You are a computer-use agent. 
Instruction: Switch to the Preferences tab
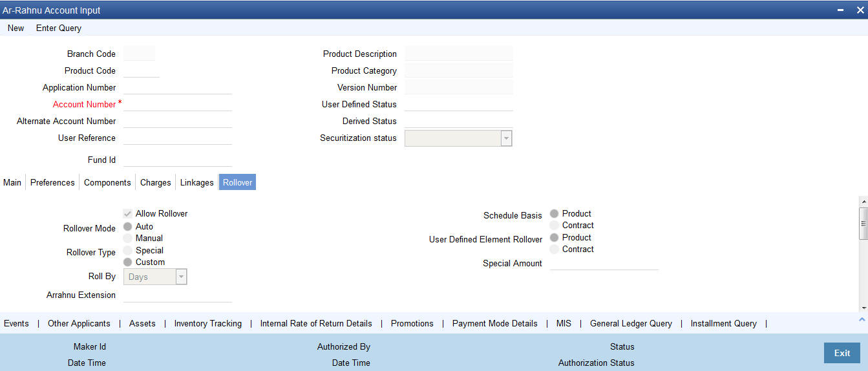point(52,182)
